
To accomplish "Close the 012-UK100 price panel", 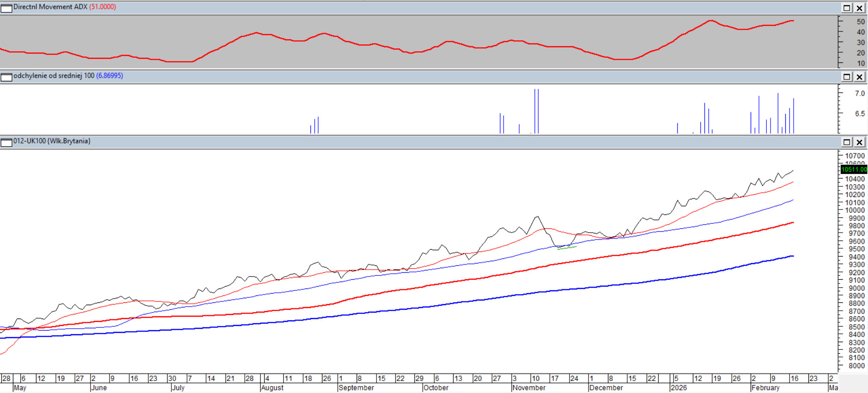I will pos(859,142).
